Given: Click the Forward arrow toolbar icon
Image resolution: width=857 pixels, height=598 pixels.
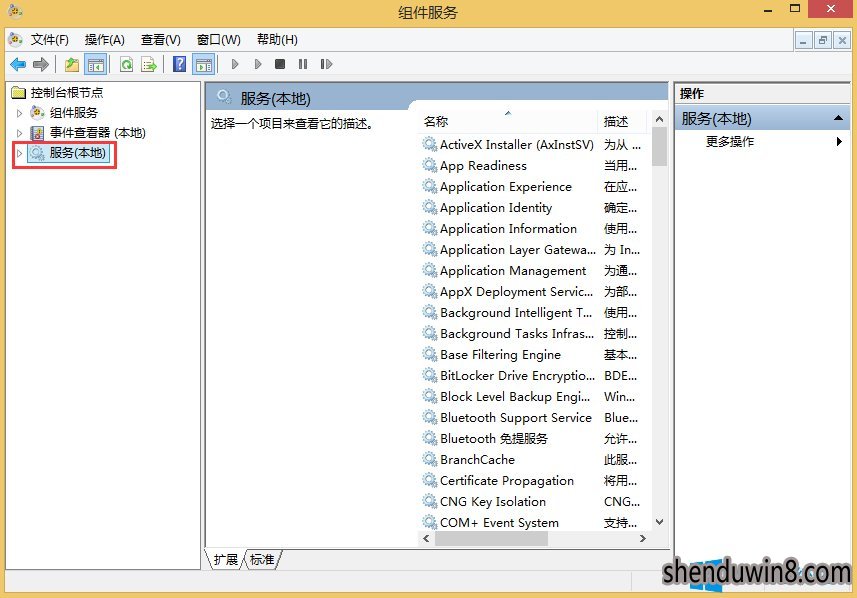Looking at the screenshot, I should [41, 65].
